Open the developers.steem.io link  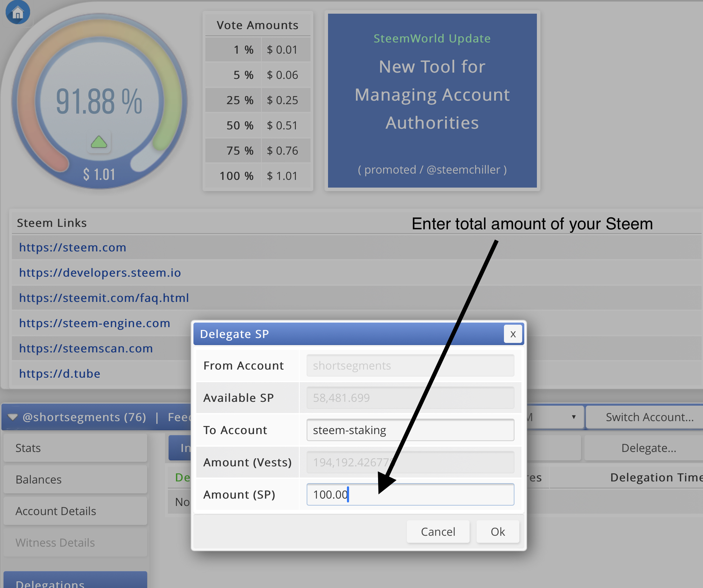[x=100, y=273]
